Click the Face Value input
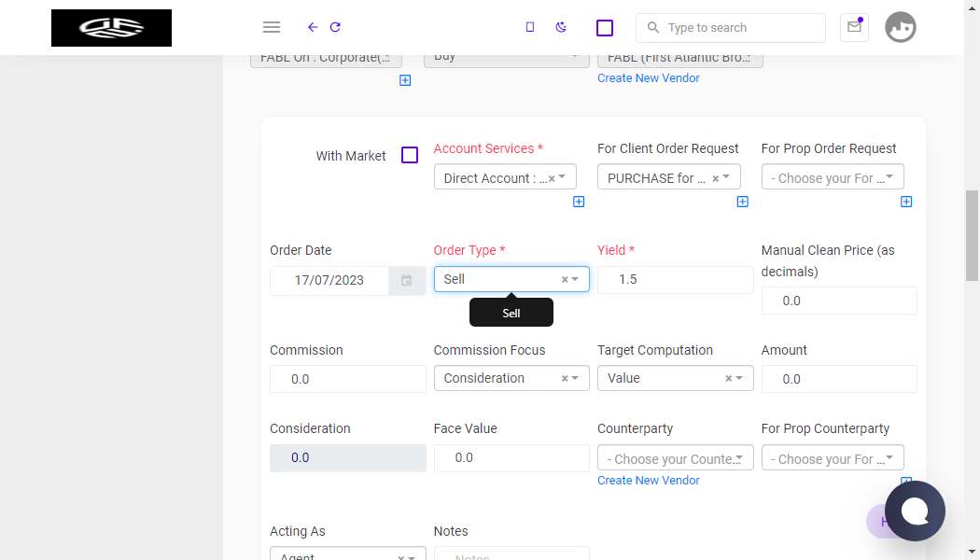Screen dimensions: 980x560 coord(511,457)
